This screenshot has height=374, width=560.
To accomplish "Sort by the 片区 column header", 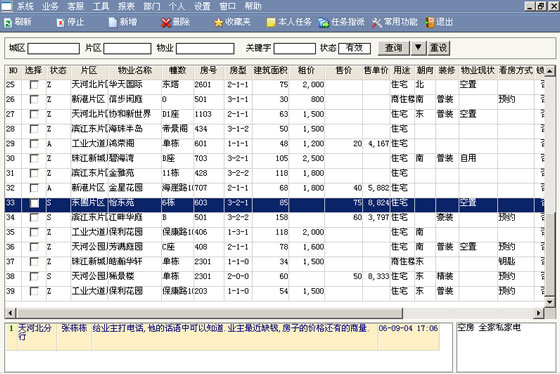I will tap(89, 71).
